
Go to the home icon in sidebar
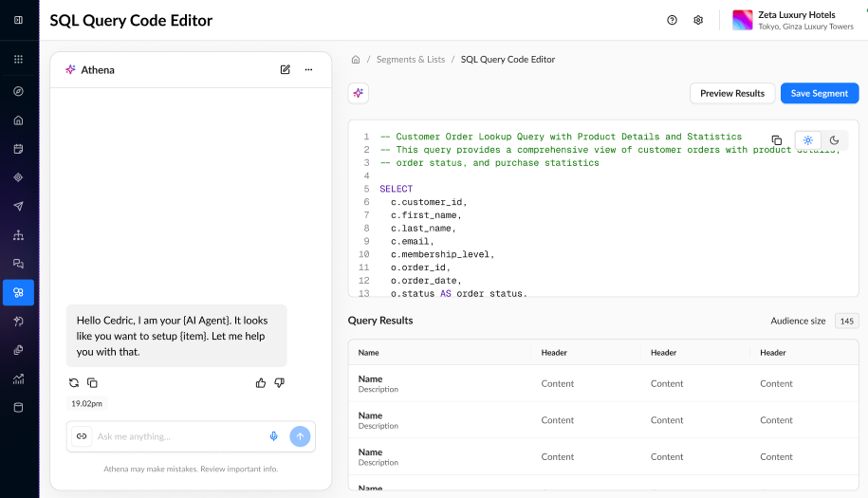pyautogui.click(x=18, y=120)
